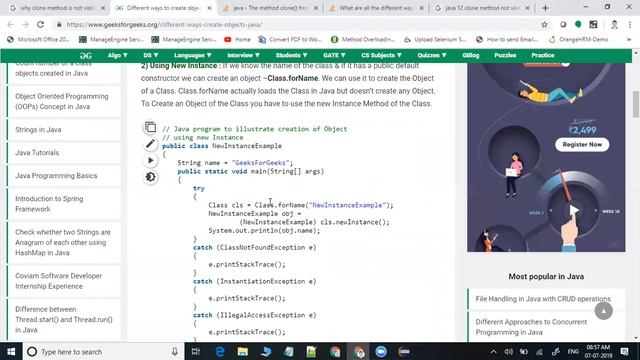Switch to 'What are all the different ways' tab

(x=376, y=8)
